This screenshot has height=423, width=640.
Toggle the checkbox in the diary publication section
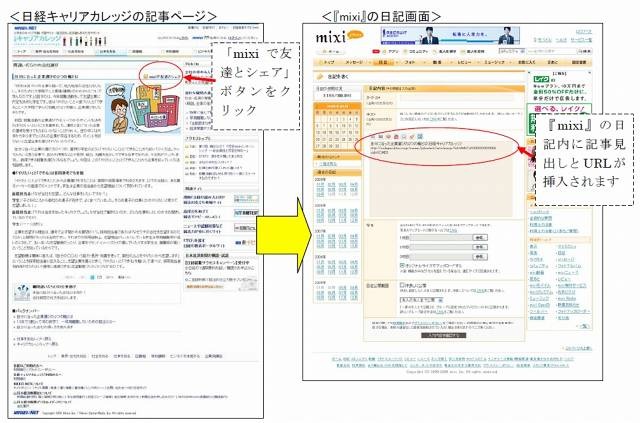click(x=402, y=285)
